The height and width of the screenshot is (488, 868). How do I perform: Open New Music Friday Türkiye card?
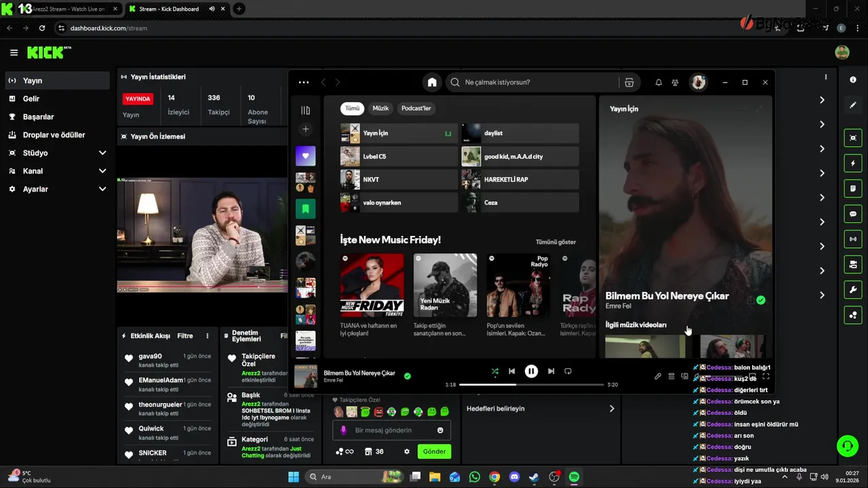point(372,296)
